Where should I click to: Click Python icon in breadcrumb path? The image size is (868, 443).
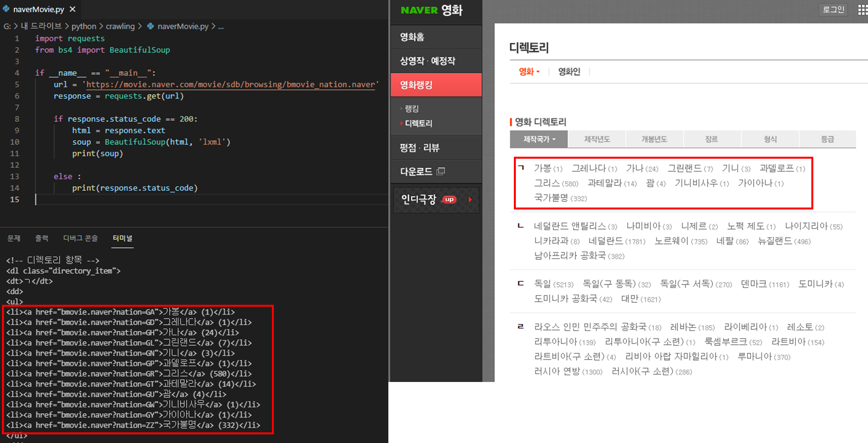pyautogui.click(x=151, y=26)
